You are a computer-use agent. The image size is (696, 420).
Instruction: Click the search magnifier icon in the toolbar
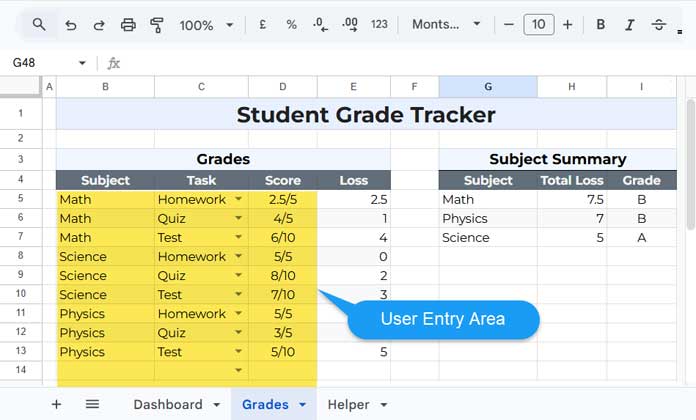click(x=39, y=24)
